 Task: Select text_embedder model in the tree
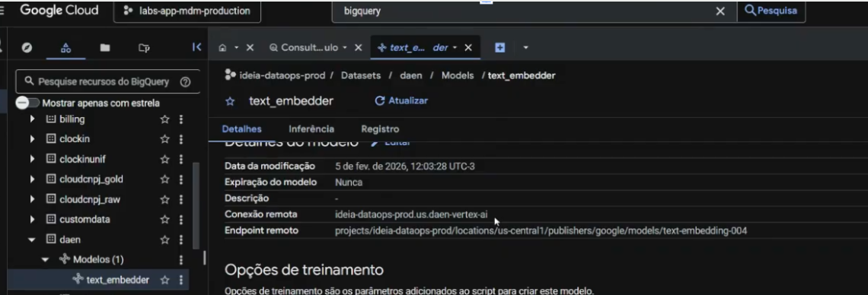pos(117,280)
